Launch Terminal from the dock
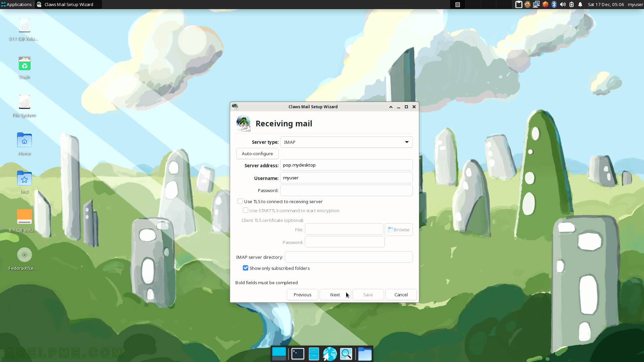The width and height of the screenshot is (644, 362). [298, 354]
